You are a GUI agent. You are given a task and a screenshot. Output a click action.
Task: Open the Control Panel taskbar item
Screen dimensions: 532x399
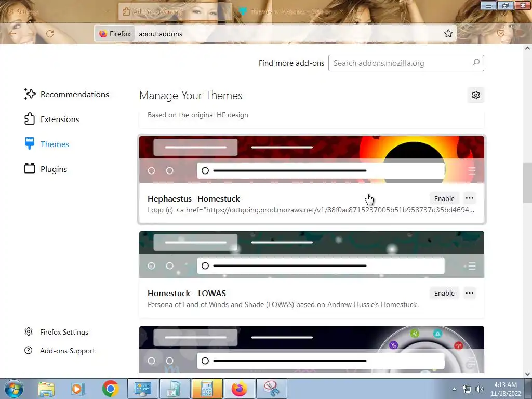(142, 389)
